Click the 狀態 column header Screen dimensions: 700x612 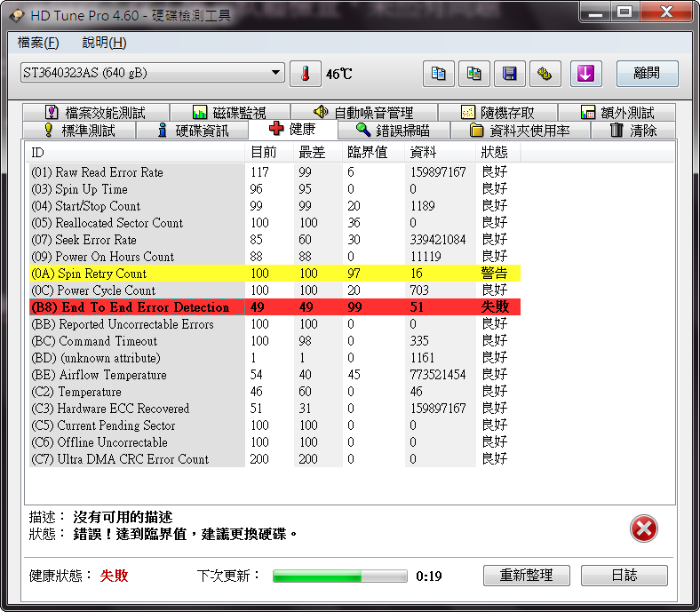(497, 153)
